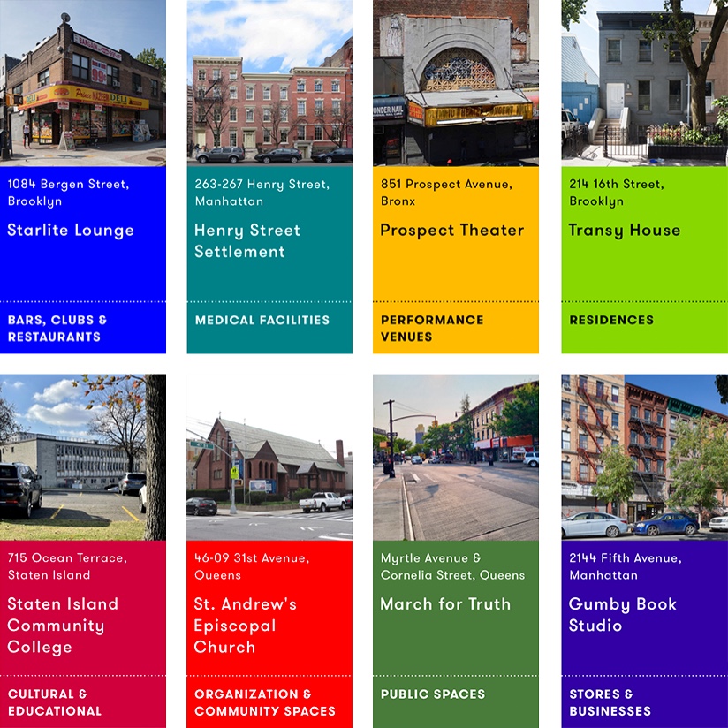Open the Henry Street Settlement brick building photo

(x=269, y=83)
